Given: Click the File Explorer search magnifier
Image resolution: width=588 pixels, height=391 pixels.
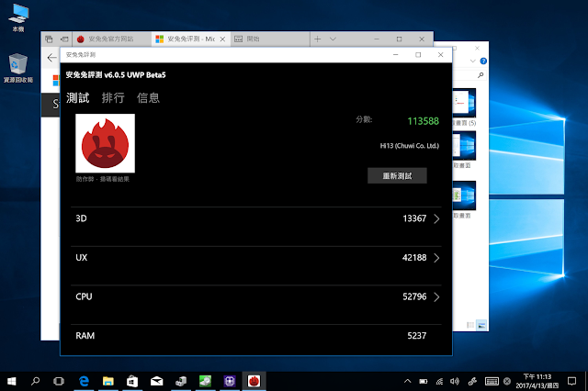Looking at the screenshot, I should click(481, 75).
